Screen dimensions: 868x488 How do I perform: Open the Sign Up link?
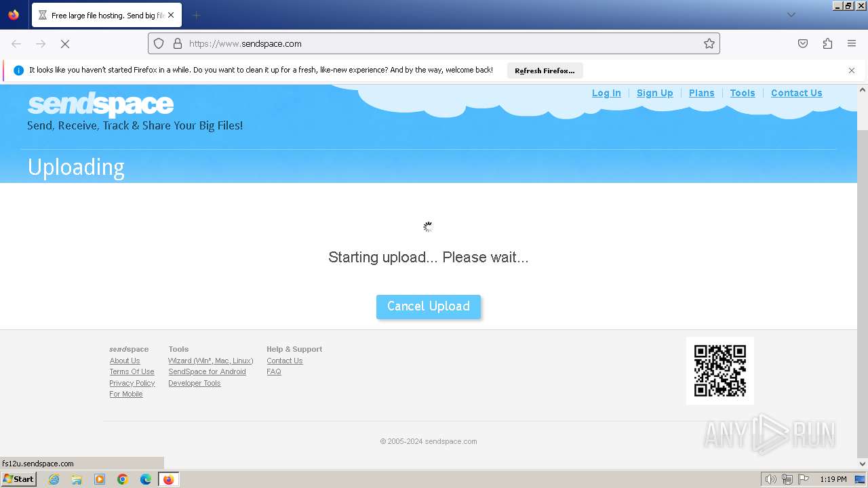coord(654,93)
